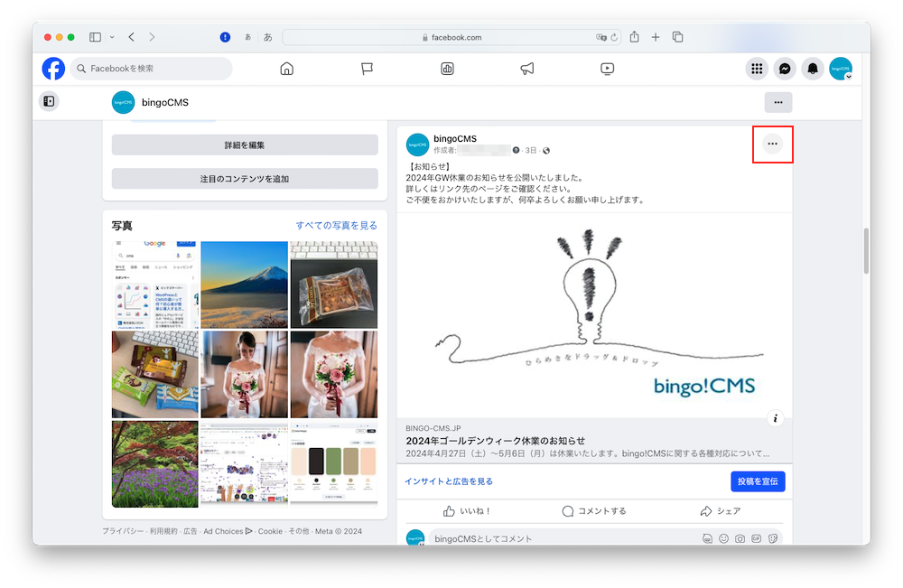The width and height of the screenshot is (903, 588).
Task: Open インサイトと広告を見る link
Action: point(449,481)
